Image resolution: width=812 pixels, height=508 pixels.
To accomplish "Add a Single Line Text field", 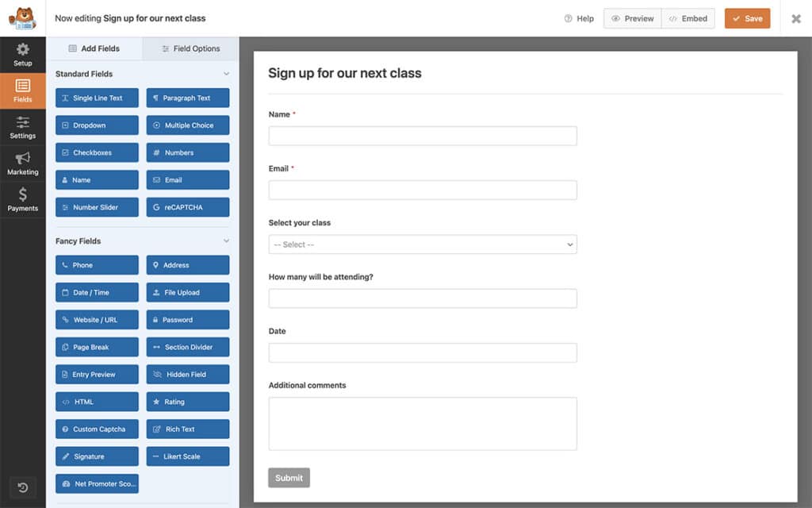I will (97, 98).
